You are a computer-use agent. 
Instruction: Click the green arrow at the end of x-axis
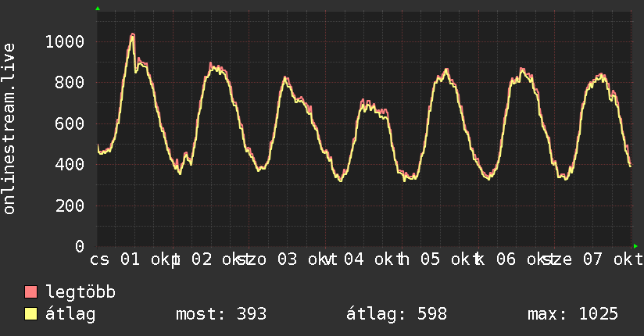(x=635, y=246)
